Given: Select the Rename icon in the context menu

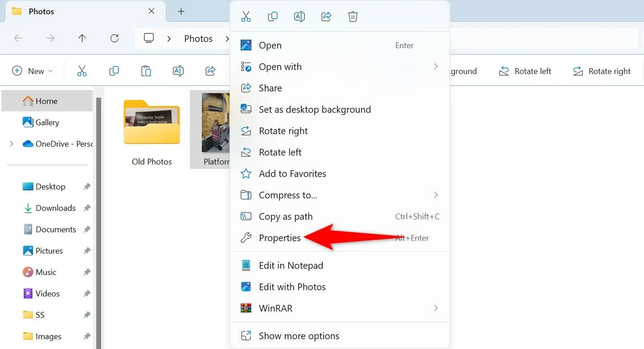Looking at the screenshot, I should point(299,16).
